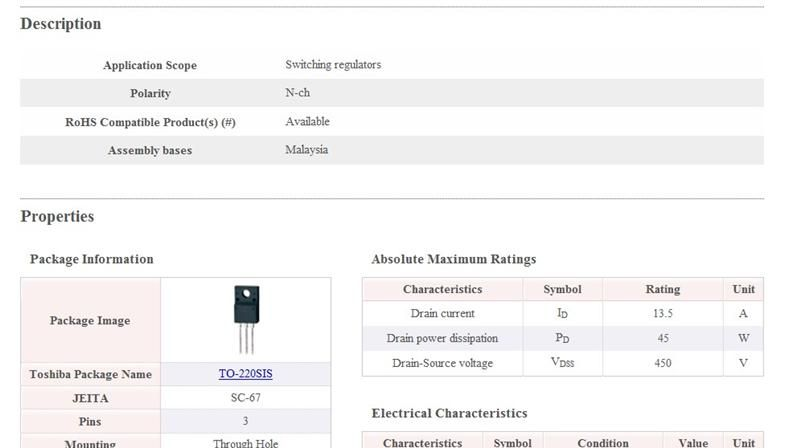
Task: Click the Electrical Characteristics heading
Action: tap(449, 413)
